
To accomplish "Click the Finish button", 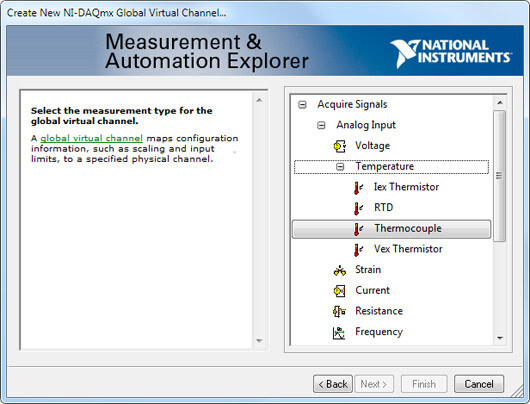I will [x=424, y=384].
